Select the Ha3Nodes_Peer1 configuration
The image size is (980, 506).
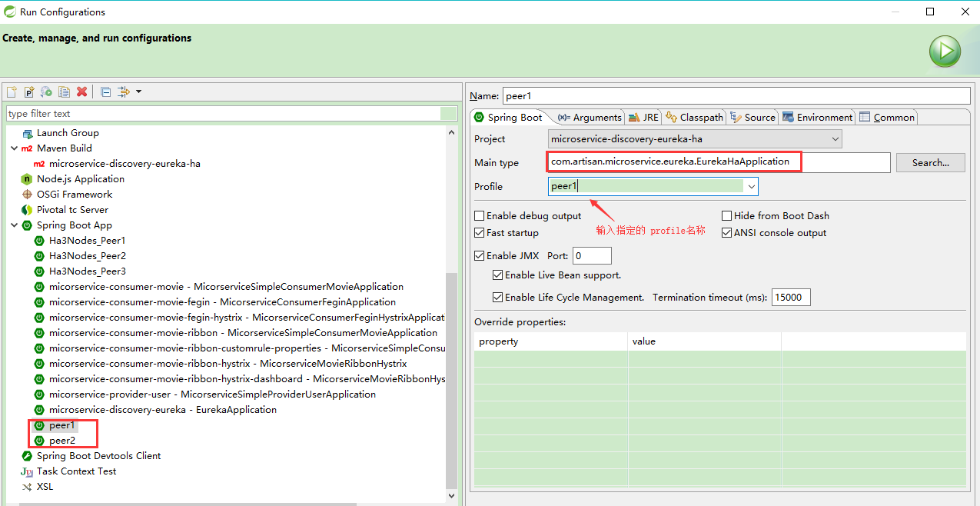coord(87,241)
